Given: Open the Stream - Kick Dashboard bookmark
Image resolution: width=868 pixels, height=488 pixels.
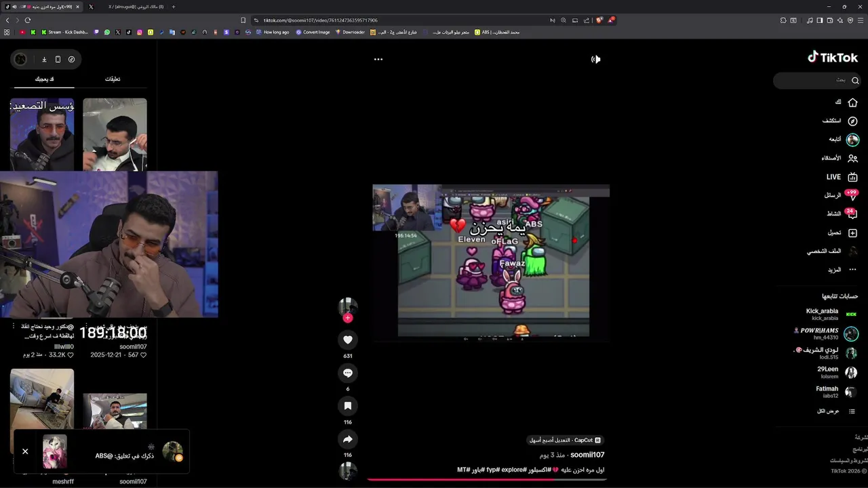Looking at the screenshot, I should click(64, 32).
